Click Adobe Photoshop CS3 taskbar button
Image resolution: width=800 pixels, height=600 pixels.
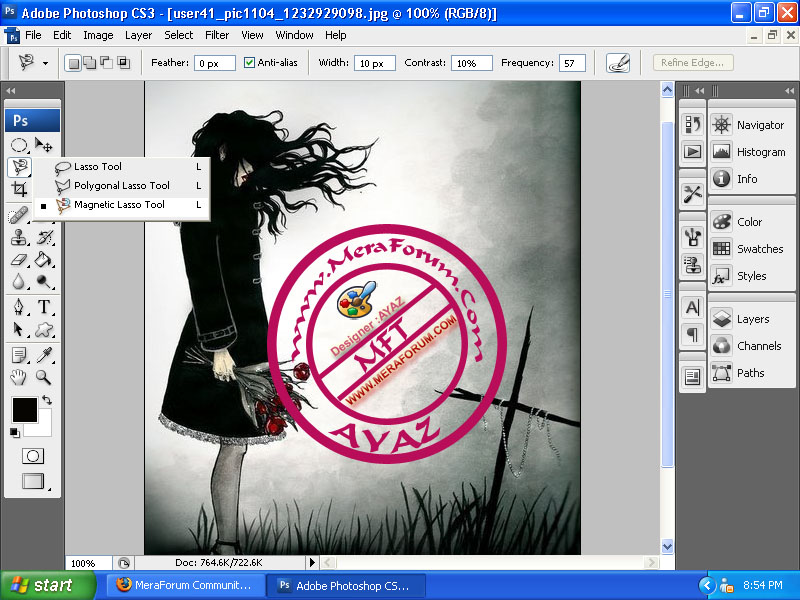pyautogui.click(x=347, y=586)
